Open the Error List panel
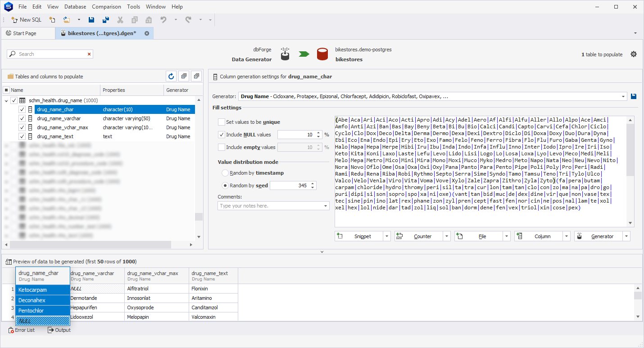 coord(22,330)
